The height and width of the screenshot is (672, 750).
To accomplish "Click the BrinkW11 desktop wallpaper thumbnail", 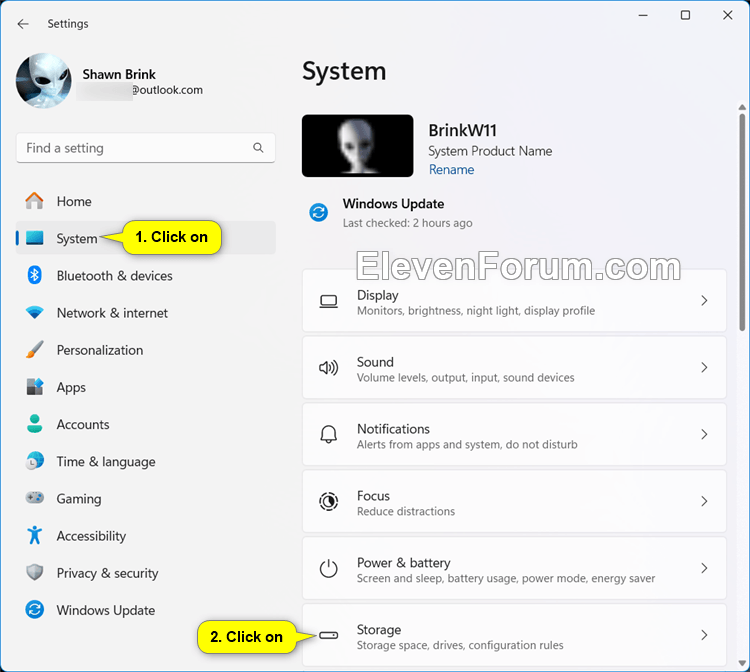I will tap(358, 145).
